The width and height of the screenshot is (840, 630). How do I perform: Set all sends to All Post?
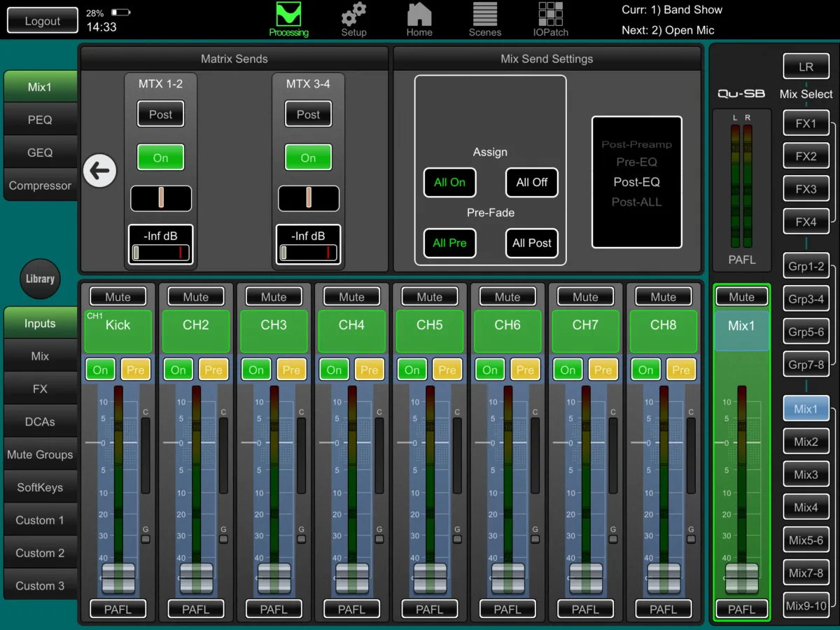532,244
